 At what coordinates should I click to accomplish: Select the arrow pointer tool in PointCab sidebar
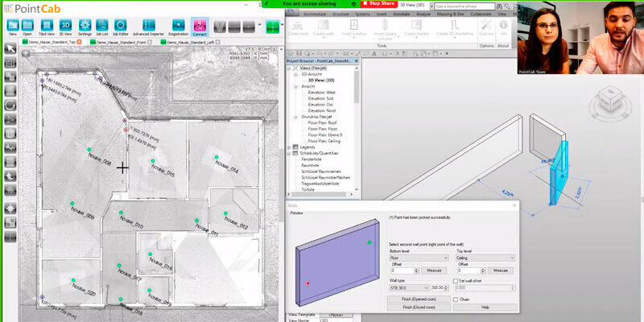click(x=10, y=48)
